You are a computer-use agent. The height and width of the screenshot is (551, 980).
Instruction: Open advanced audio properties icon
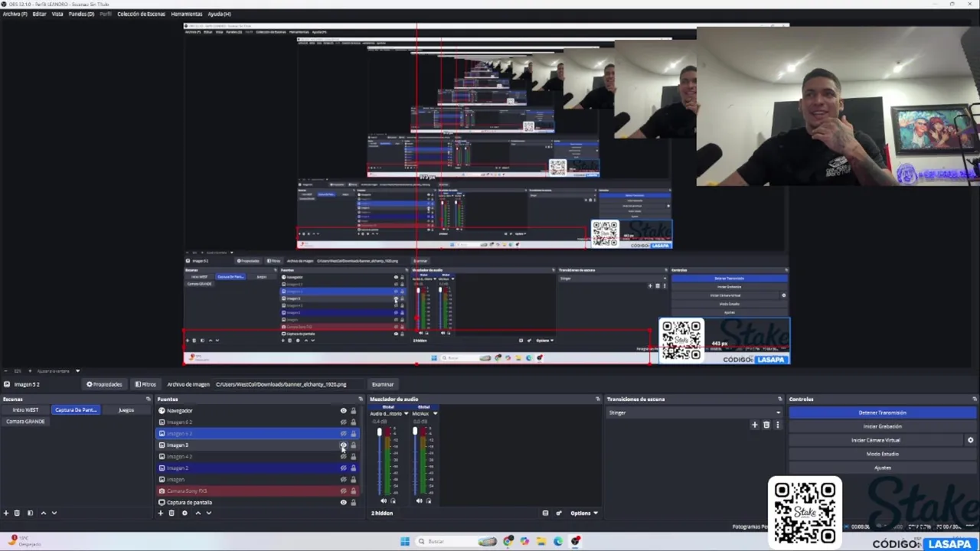coord(559,513)
